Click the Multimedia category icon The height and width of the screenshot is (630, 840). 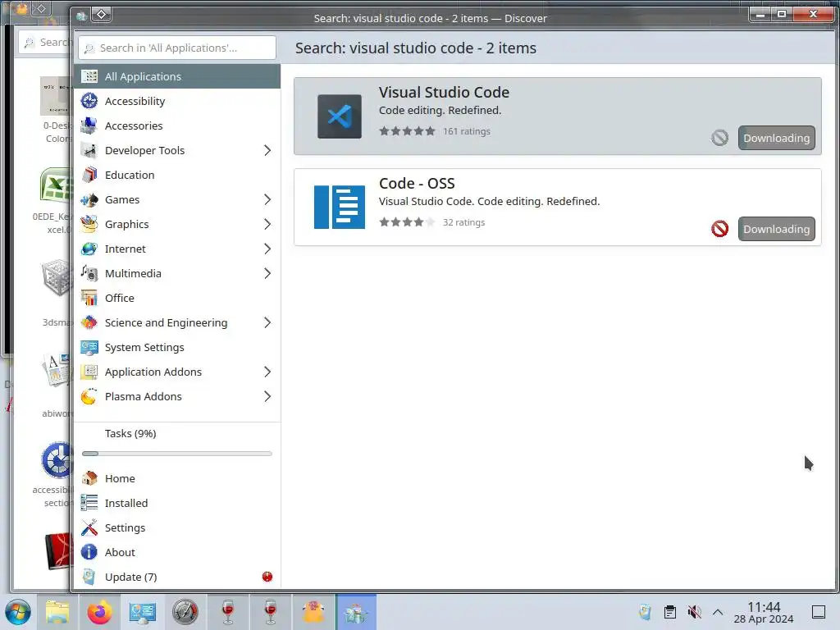(89, 274)
